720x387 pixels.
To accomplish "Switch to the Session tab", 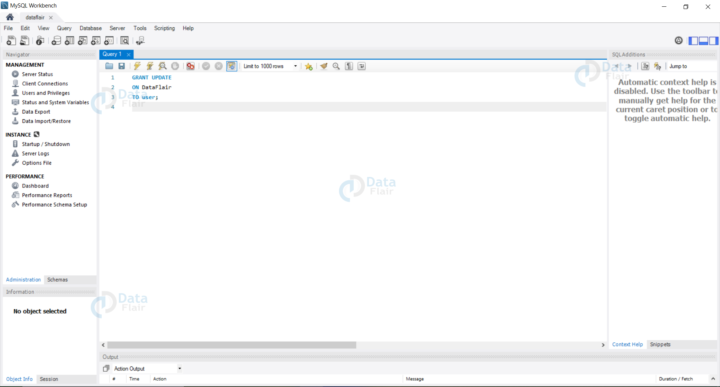I will [x=49, y=379].
